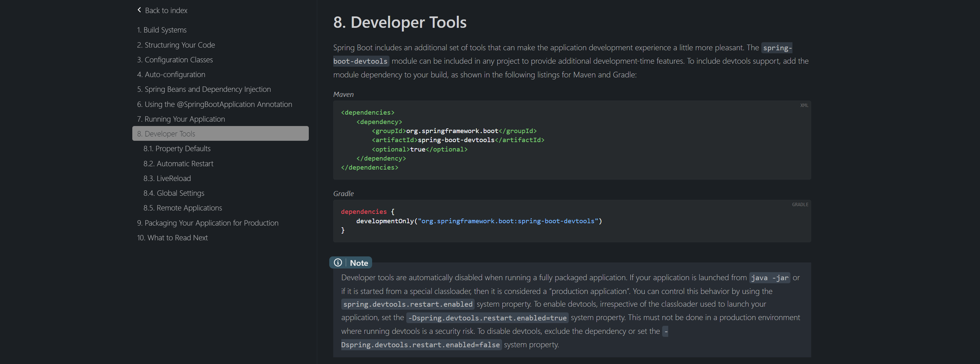Open '5. Spring Beans and Dependency Injection'
This screenshot has height=364, width=980.
pos(204,89)
